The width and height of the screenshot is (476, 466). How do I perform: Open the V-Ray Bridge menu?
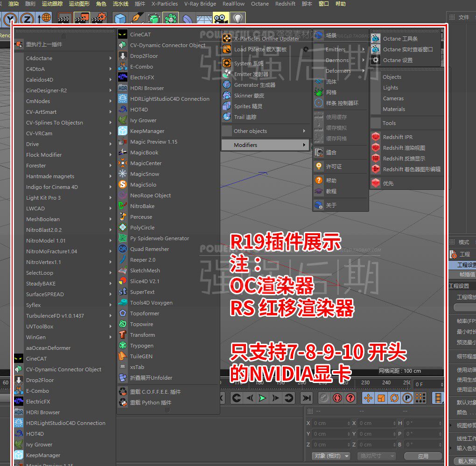pos(200,4)
